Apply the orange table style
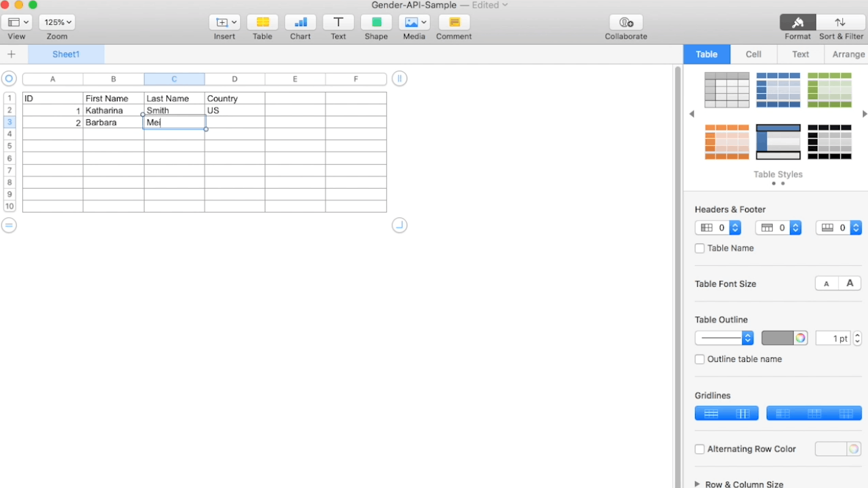The width and height of the screenshot is (868, 488). [727, 142]
